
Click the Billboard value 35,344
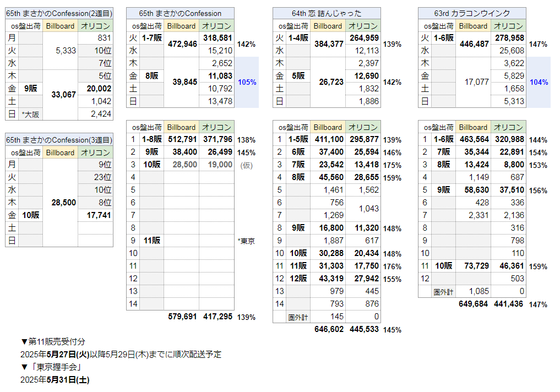pos(476,152)
